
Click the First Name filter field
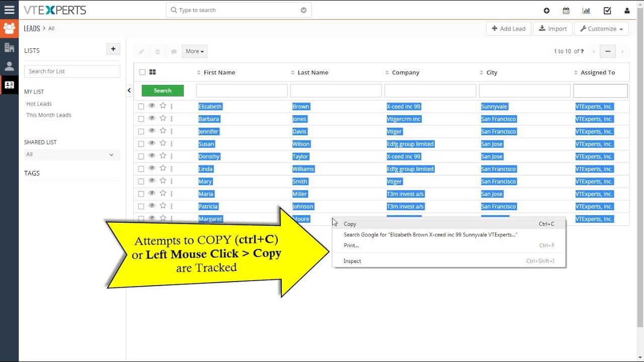242,90
